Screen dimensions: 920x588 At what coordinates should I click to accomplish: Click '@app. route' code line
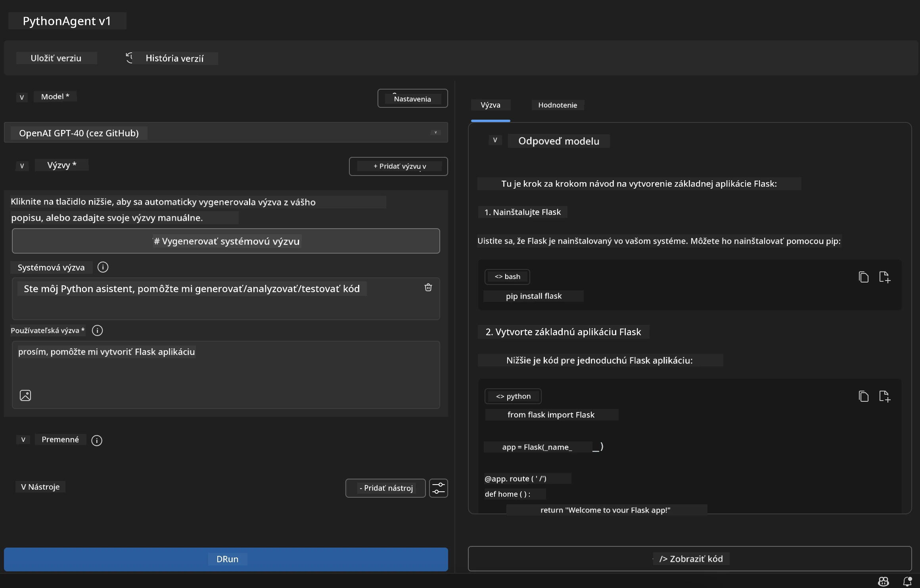click(x=516, y=479)
